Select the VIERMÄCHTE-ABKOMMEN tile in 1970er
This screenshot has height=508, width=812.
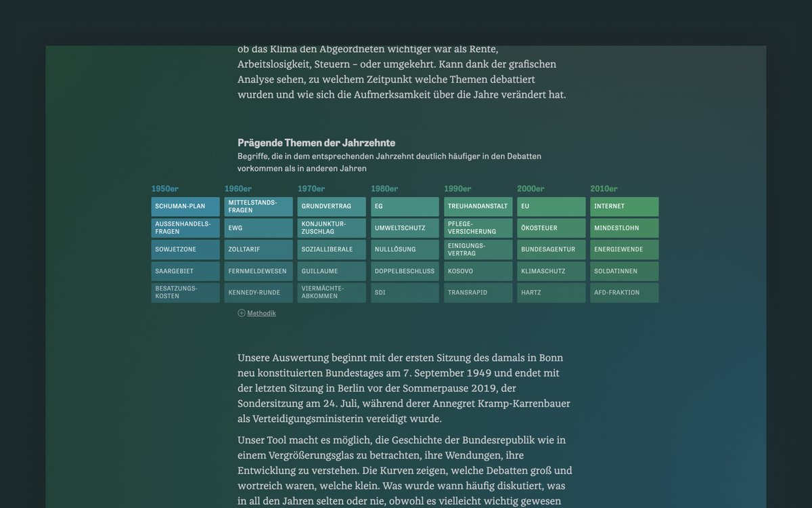pyautogui.click(x=332, y=293)
